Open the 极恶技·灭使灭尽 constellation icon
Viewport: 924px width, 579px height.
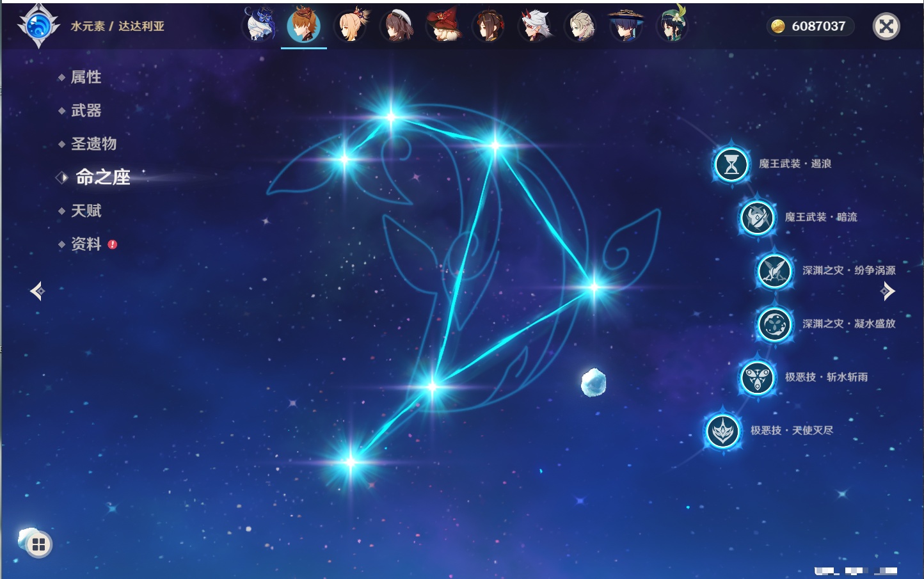click(x=723, y=431)
